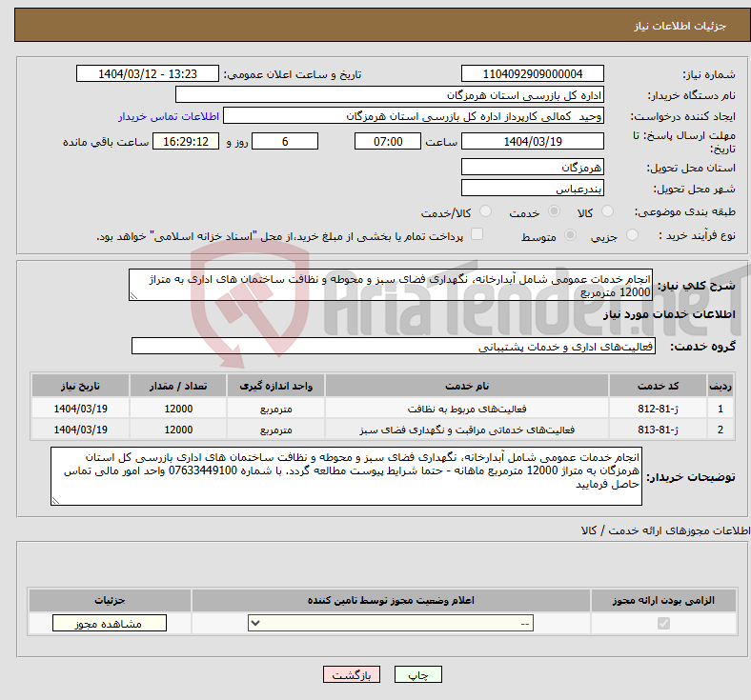Open the supplier license status dropdown
This screenshot has height=700, width=751.
(x=391, y=624)
